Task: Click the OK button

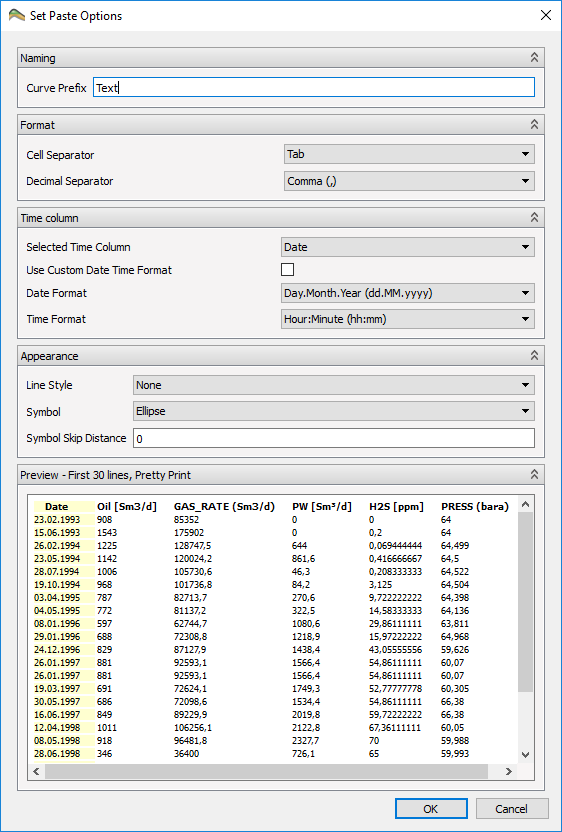Action: pos(431,809)
